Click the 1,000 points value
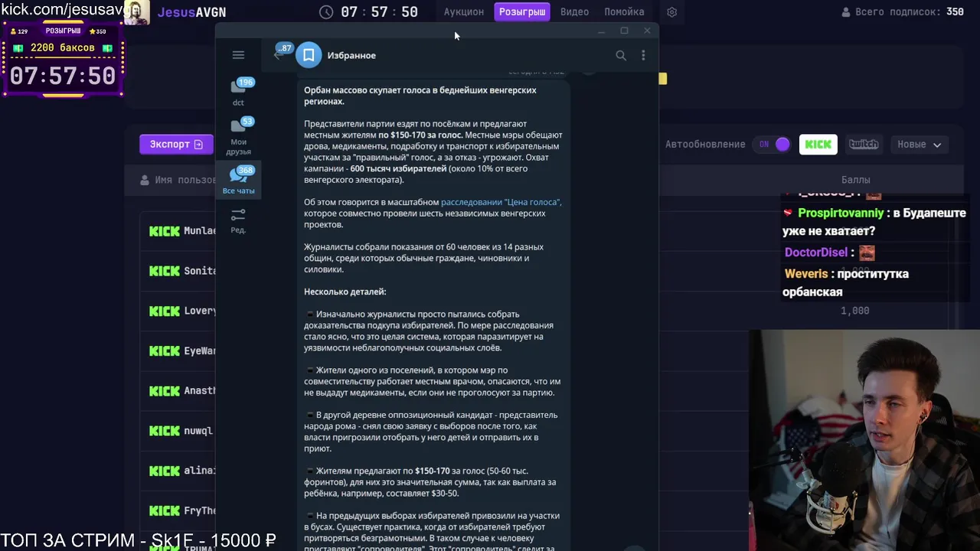This screenshot has width=980, height=551. 855,311
